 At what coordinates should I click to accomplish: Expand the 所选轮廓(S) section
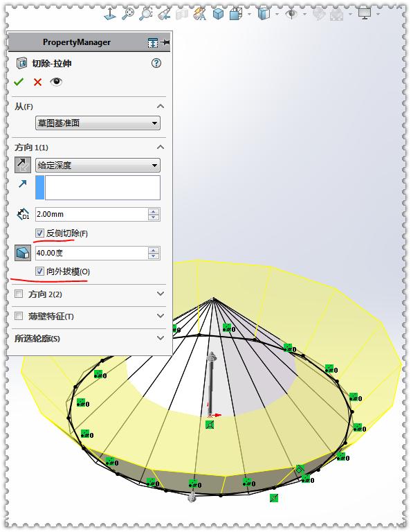(161, 338)
